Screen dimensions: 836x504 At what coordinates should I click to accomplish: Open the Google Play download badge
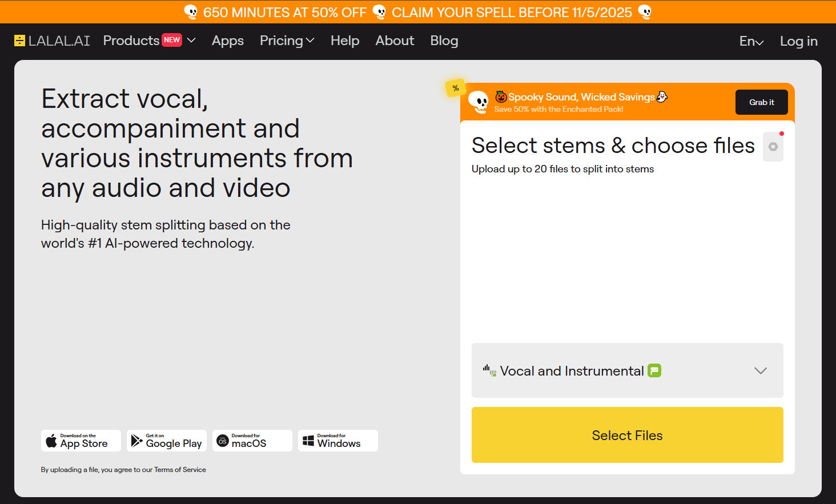167,441
